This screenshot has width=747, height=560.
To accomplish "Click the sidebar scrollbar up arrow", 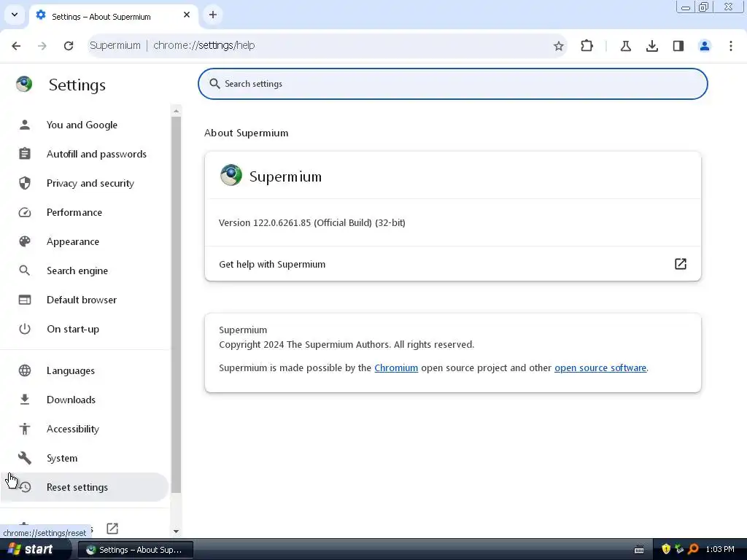I will coord(177,111).
